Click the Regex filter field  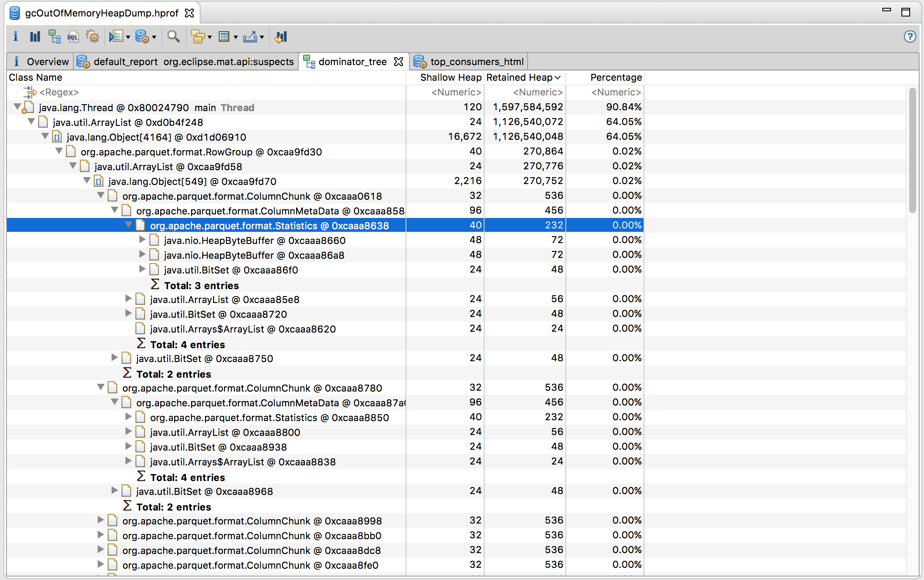point(207,92)
